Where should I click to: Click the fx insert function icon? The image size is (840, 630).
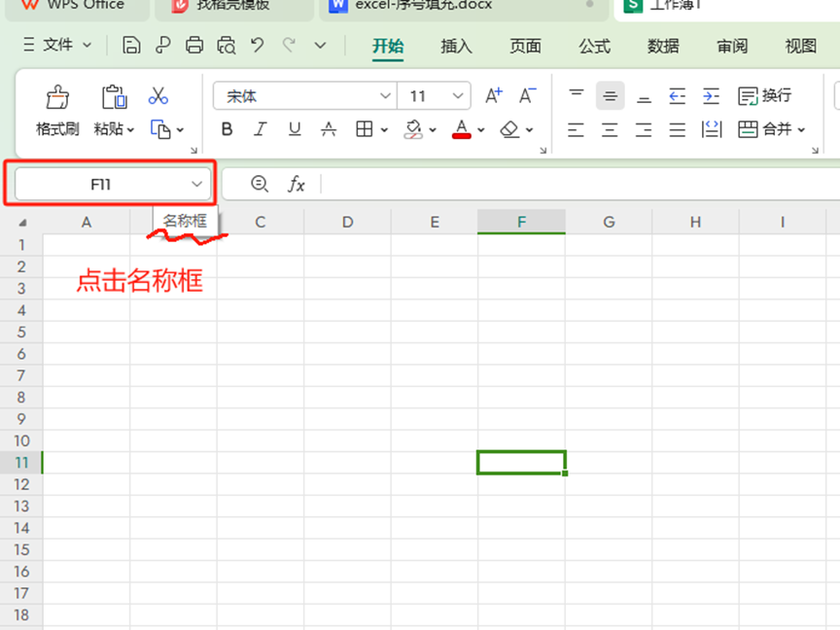297,185
